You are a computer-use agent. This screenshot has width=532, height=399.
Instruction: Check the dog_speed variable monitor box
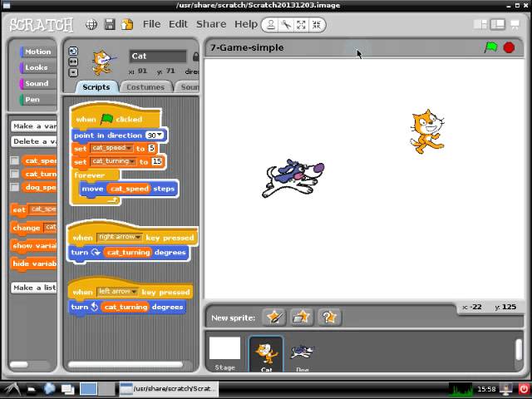coord(15,187)
